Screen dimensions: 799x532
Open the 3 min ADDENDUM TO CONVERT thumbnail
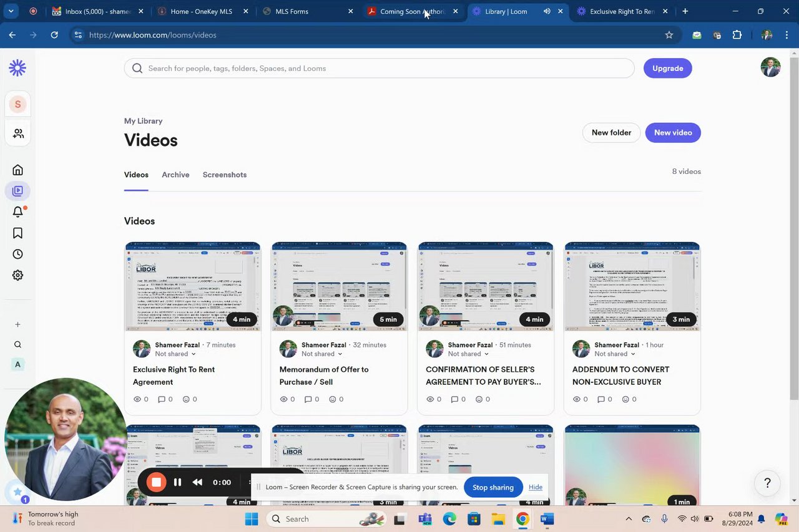(632, 286)
